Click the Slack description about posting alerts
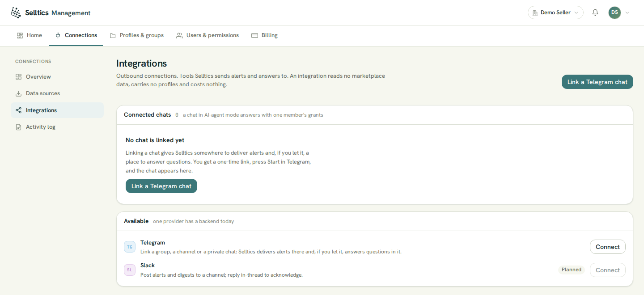 click(x=221, y=275)
